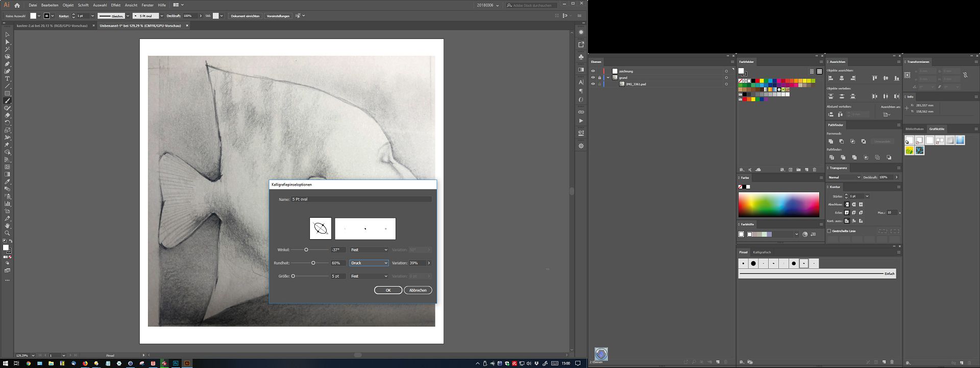The image size is (980, 368).
Task: Click Abbrechen in brush options dialog
Action: [x=418, y=290]
